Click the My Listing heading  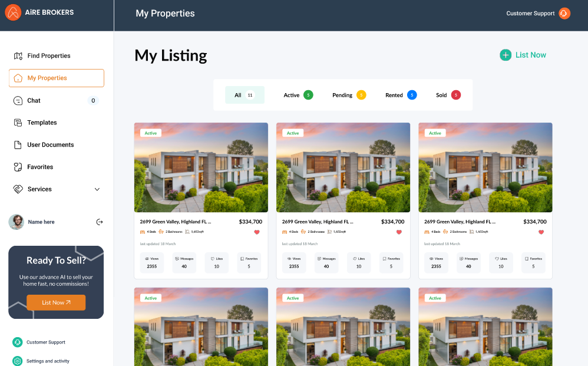tap(171, 56)
